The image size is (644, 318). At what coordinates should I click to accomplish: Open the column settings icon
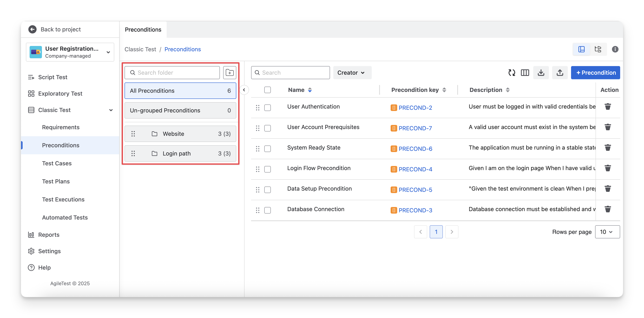coord(525,73)
